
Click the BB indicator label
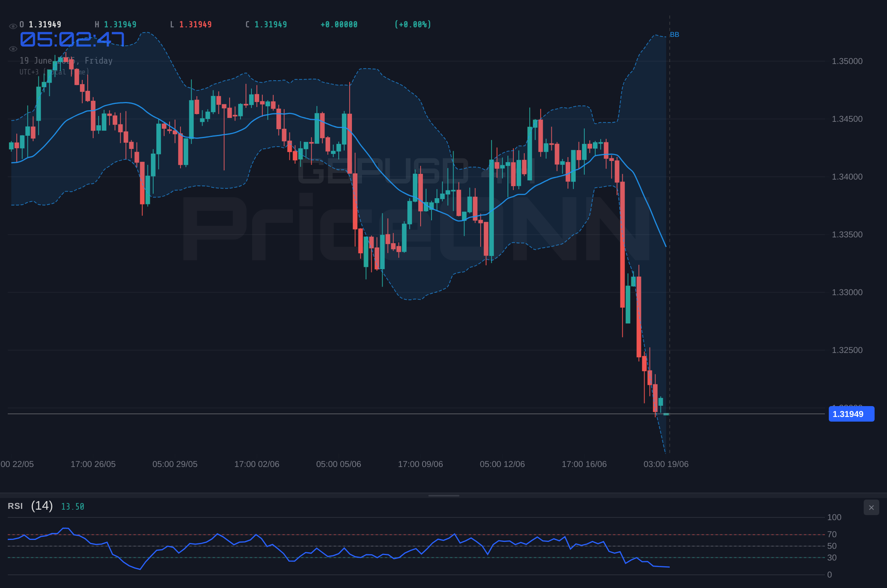(x=674, y=35)
